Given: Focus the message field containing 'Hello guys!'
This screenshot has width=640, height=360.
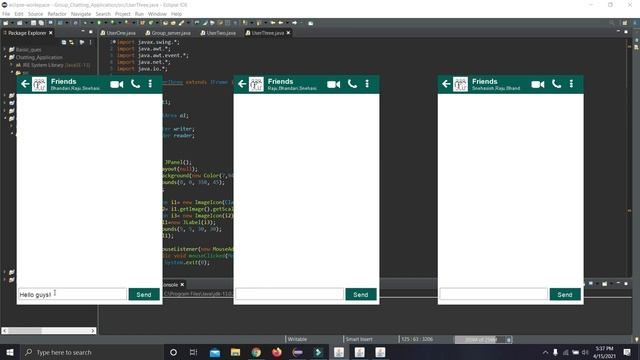Looking at the screenshot, I should 73,294.
